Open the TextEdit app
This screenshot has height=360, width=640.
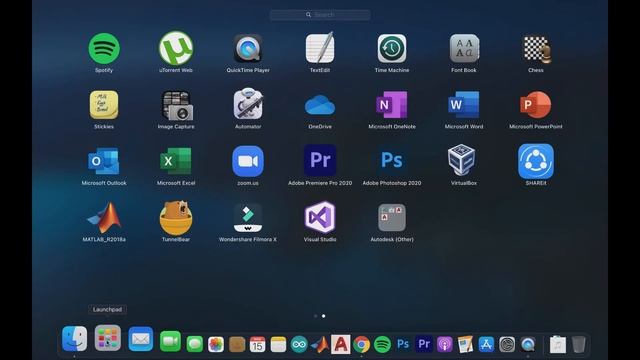click(320, 49)
